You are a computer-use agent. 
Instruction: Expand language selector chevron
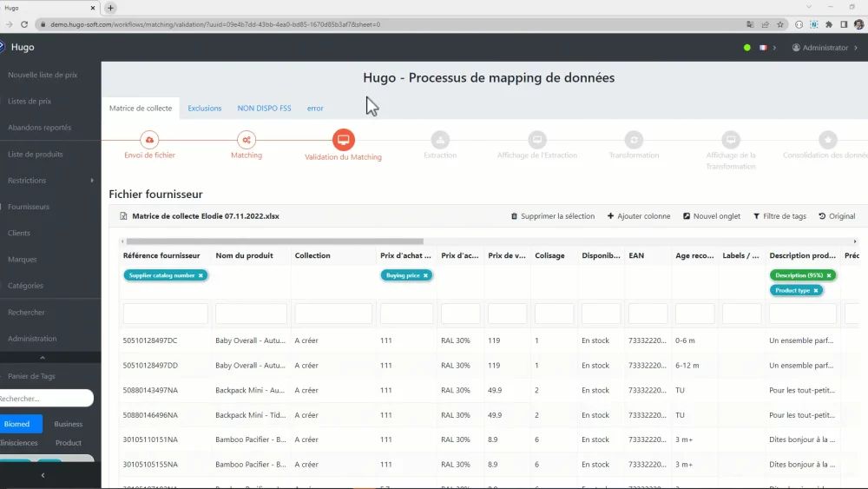tap(774, 48)
